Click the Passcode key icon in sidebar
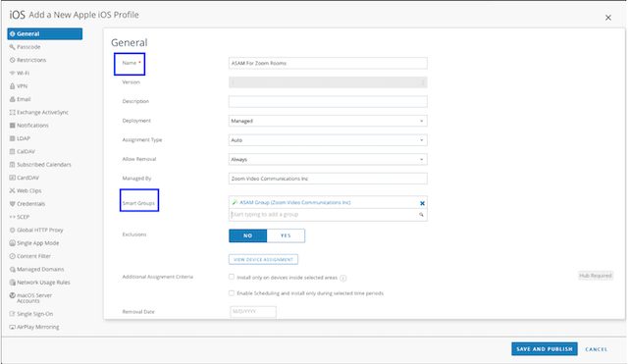Image resolution: width=628 pixels, height=364 pixels. (x=12, y=47)
